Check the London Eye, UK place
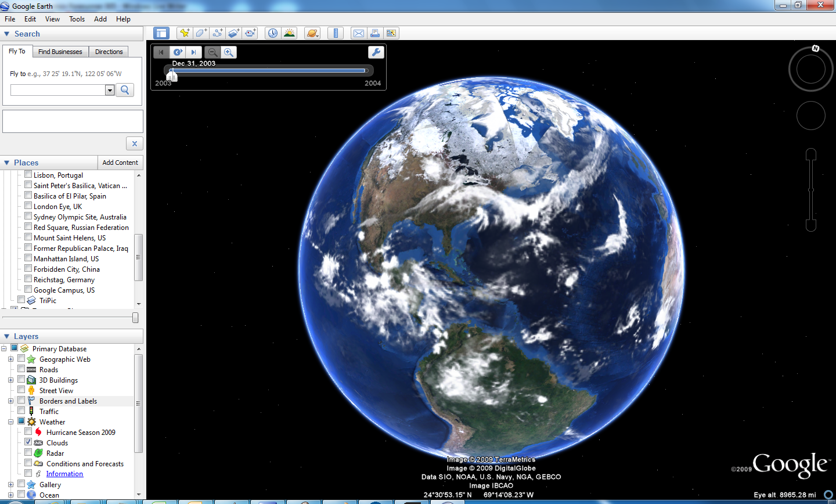Screen dimensions: 836x504 click(28, 206)
